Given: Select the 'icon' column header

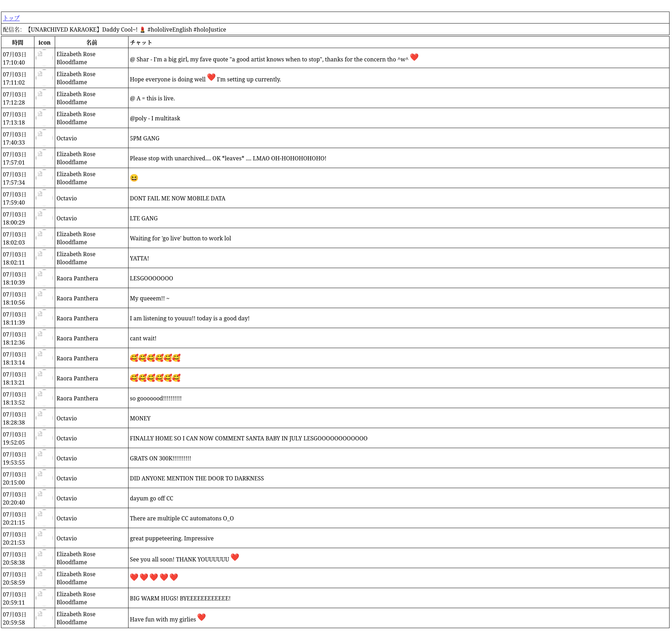Looking at the screenshot, I should [44, 42].
